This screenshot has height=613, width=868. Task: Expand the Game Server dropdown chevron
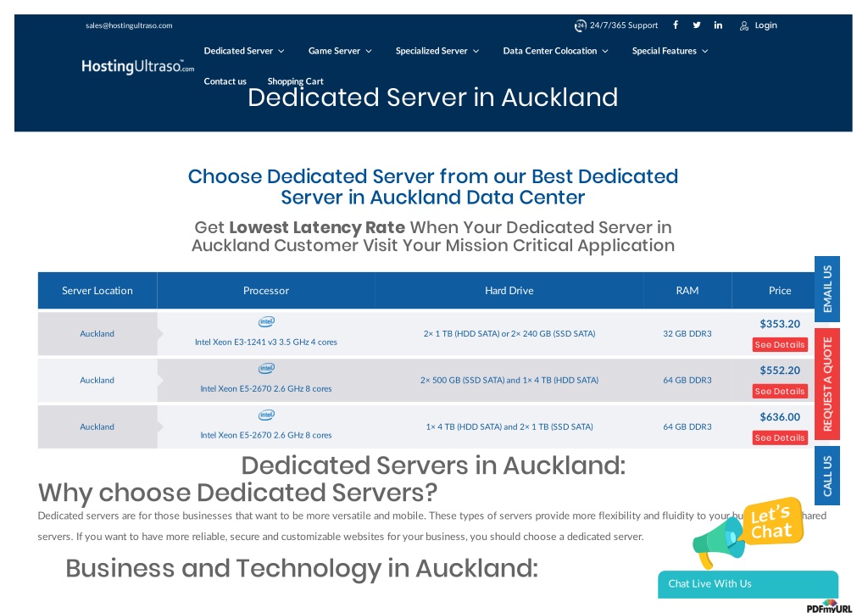(369, 51)
